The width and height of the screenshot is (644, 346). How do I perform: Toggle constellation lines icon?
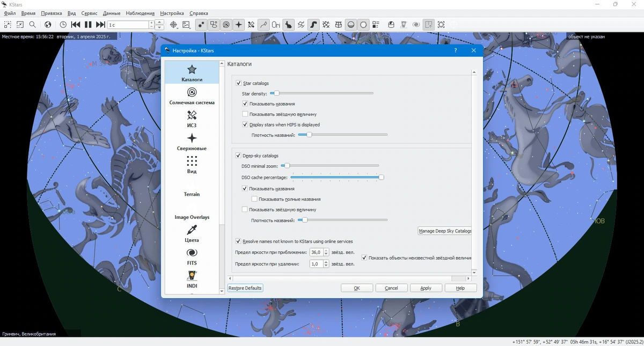[x=264, y=24]
